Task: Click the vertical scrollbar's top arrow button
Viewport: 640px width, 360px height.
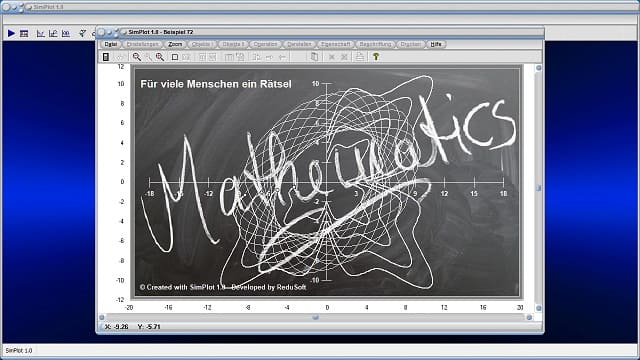Action: tap(539, 68)
